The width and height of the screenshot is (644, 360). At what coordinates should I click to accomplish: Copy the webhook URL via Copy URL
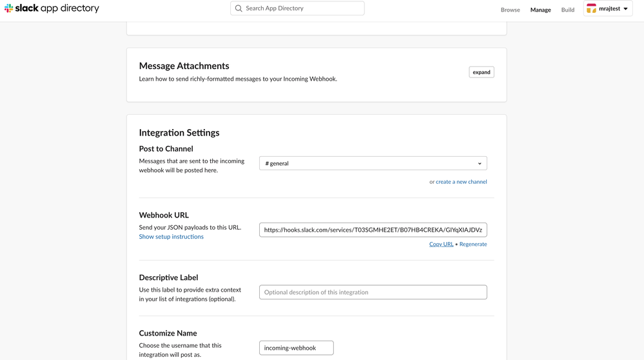(x=441, y=245)
